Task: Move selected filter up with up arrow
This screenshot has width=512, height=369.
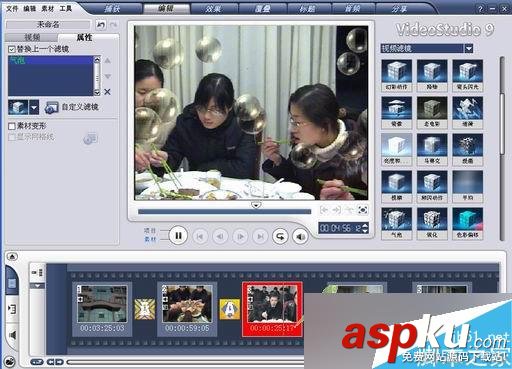Action: [x=107, y=61]
